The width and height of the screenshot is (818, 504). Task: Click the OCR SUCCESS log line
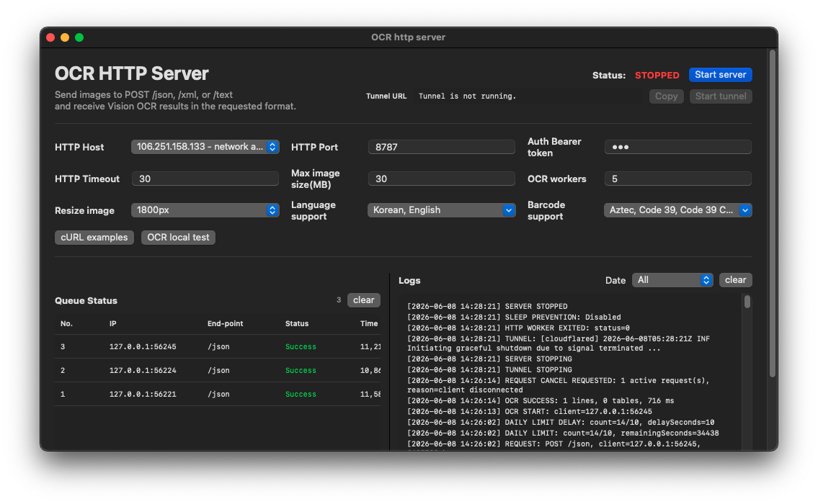541,401
